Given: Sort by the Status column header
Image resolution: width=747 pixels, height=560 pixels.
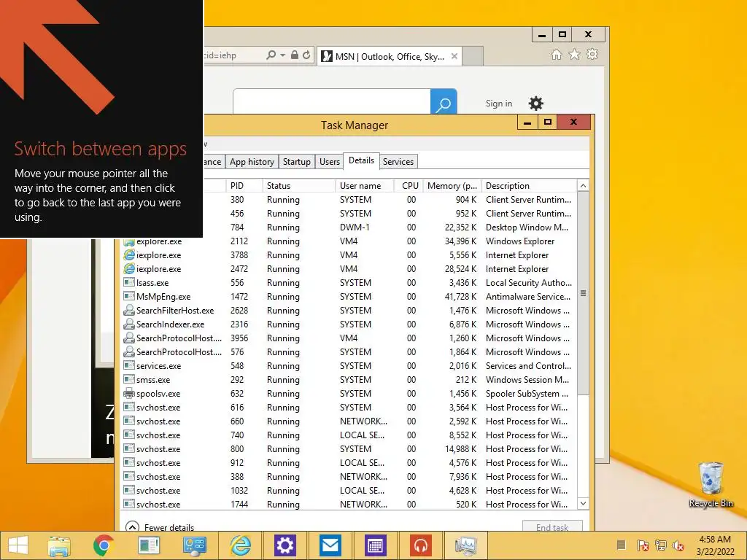Looking at the screenshot, I should pos(298,186).
